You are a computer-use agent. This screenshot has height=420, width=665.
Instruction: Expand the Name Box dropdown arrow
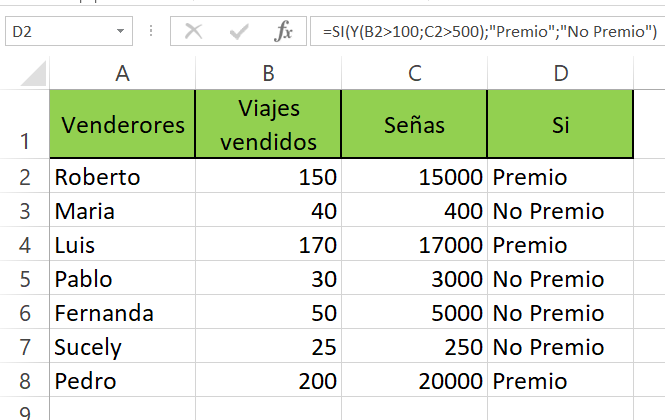(x=120, y=31)
